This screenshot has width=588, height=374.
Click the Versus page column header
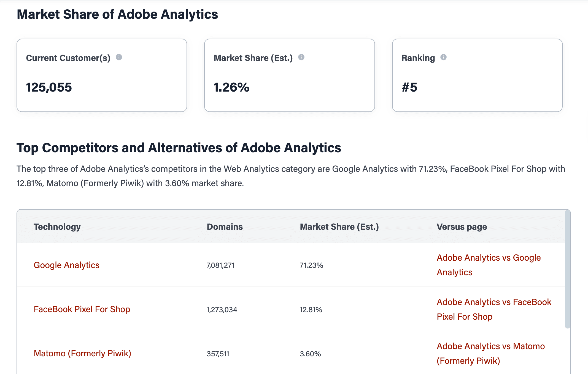(462, 227)
